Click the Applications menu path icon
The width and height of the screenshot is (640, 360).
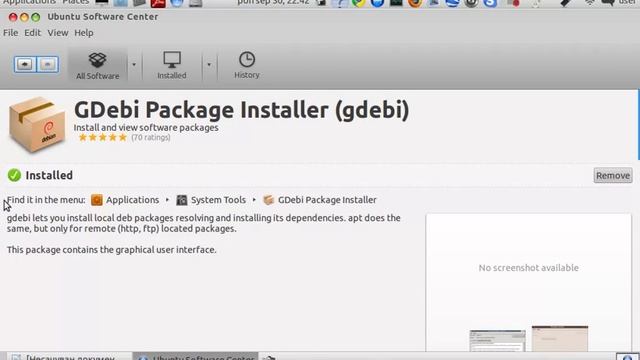pyautogui.click(x=97, y=200)
